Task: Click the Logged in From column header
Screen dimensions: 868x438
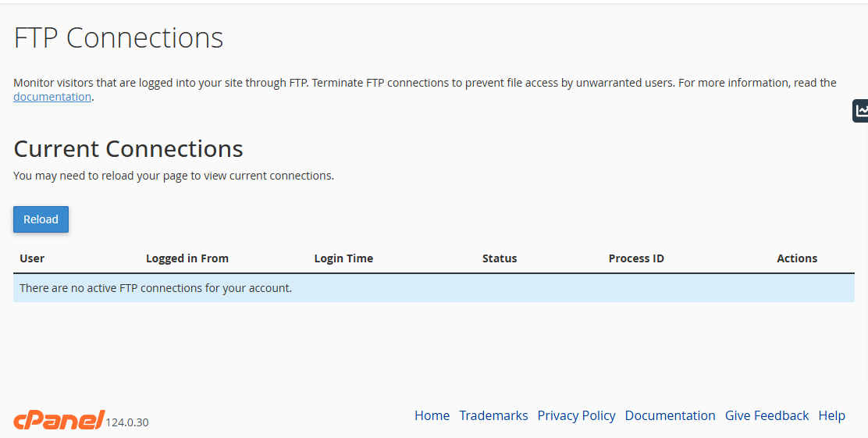Action: pos(187,258)
